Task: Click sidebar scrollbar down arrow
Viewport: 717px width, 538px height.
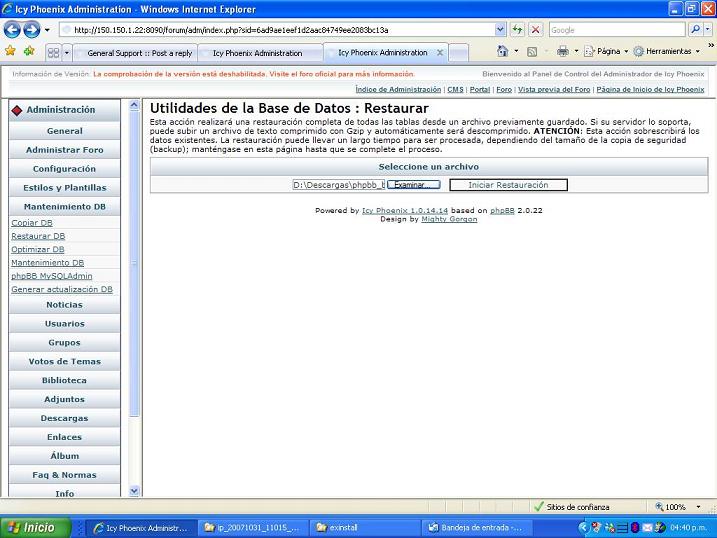Action: click(x=136, y=491)
